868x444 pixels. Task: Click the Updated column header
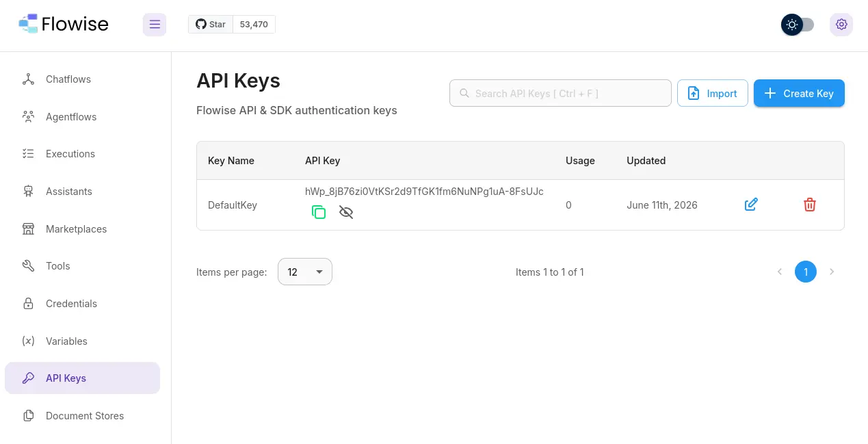tap(646, 161)
